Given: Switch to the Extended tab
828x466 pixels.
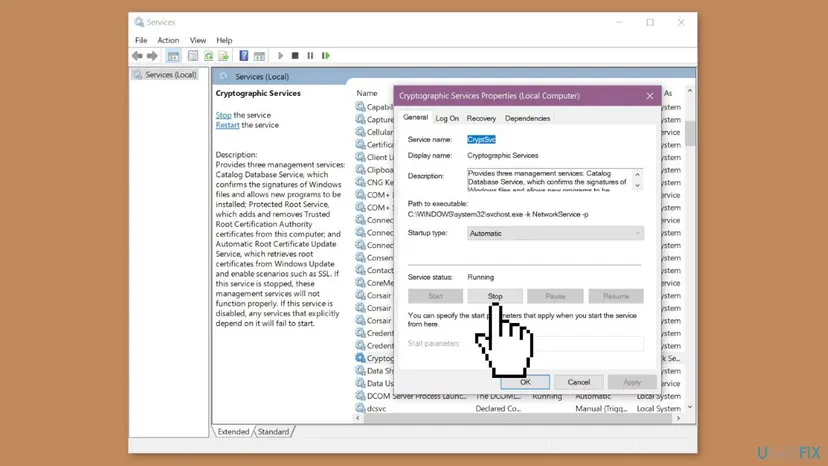Looking at the screenshot, I should point(233,432).
